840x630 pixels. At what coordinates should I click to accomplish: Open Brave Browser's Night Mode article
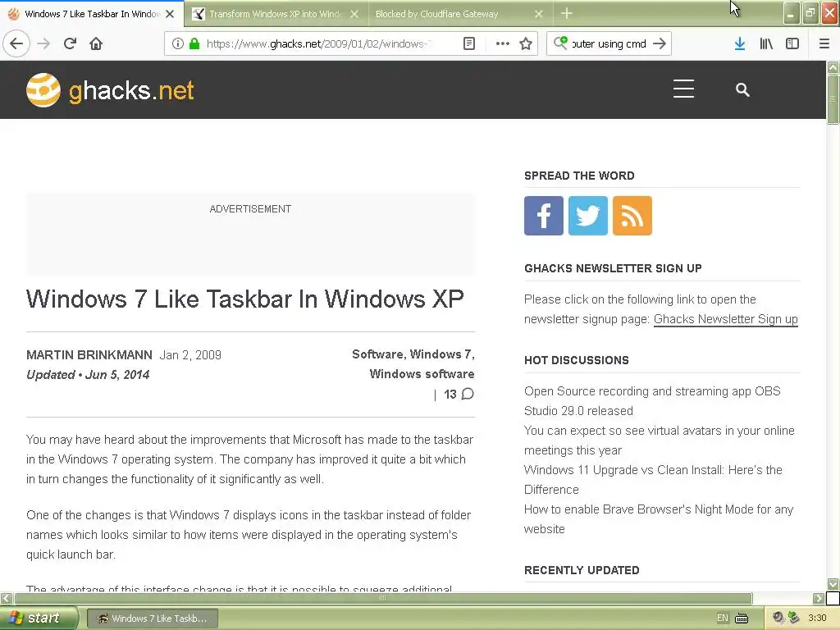coord(659,519)
